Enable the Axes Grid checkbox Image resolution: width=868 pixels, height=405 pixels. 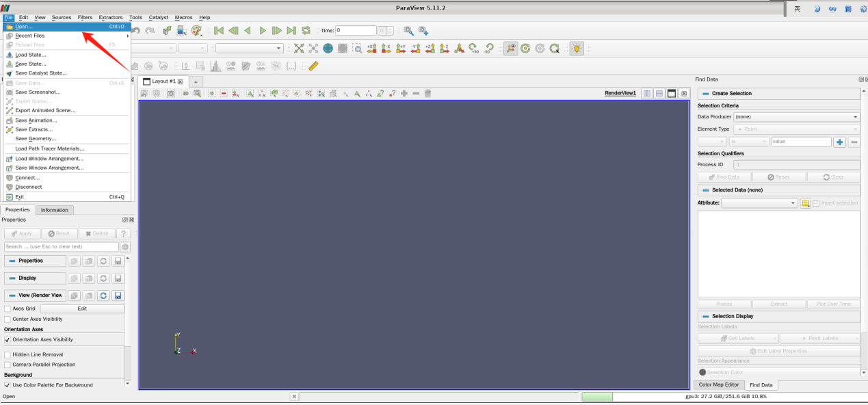(8, 309)
